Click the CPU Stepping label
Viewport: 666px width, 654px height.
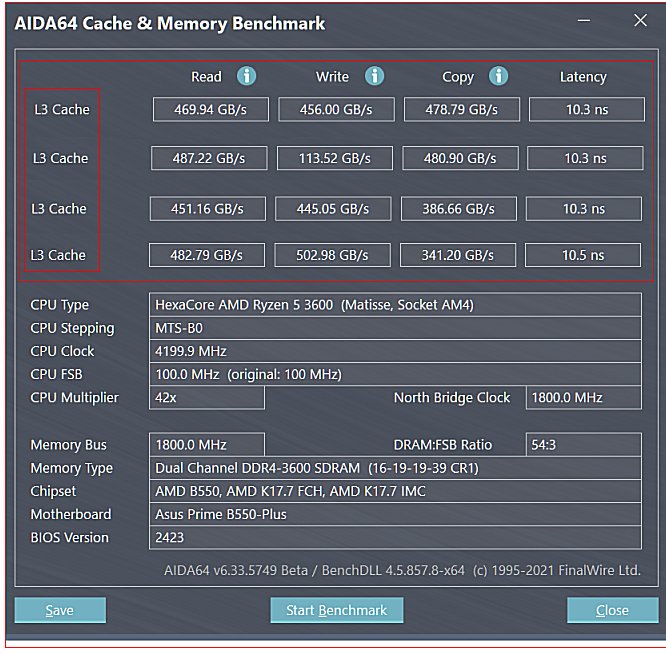pos(72,329)
